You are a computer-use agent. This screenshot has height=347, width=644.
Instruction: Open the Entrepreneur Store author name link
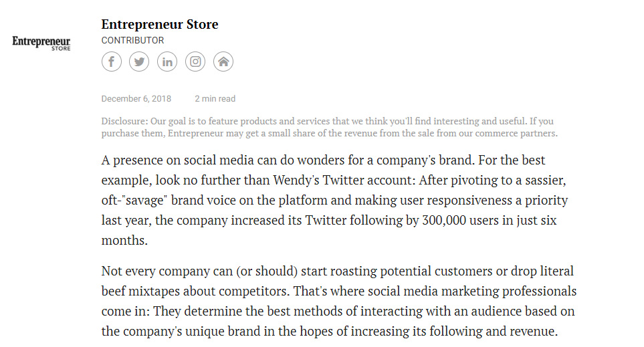pos(160,25)
